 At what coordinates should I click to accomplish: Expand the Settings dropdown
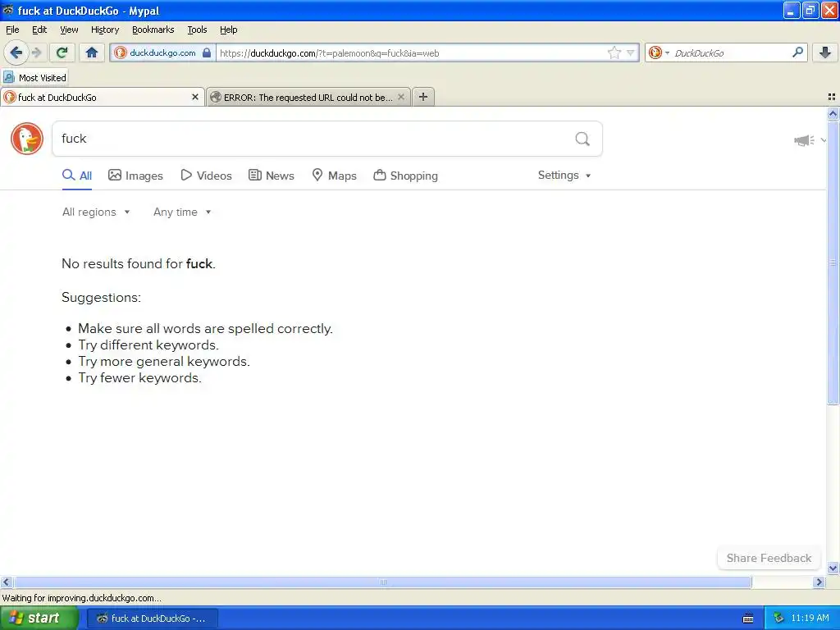564,176
